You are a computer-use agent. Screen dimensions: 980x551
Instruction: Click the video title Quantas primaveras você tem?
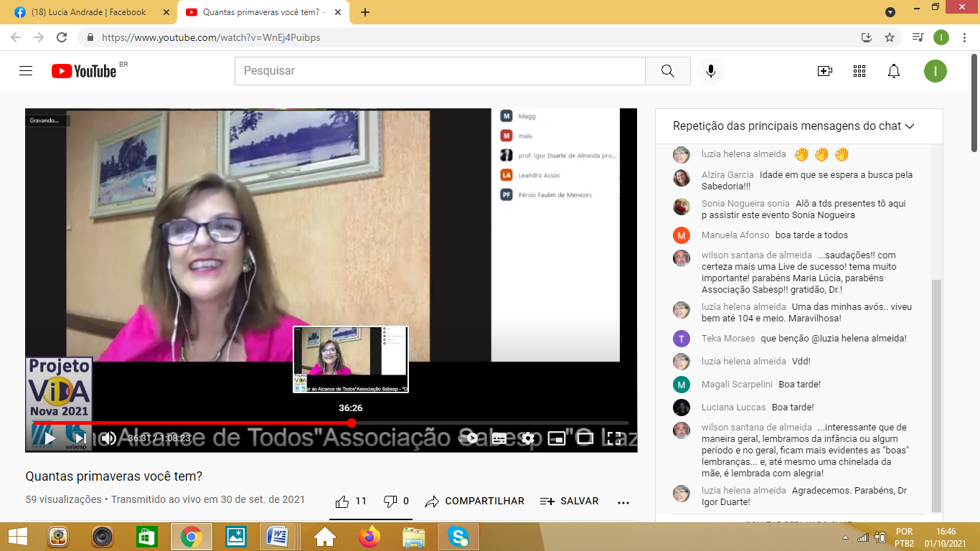coord(114,476)
